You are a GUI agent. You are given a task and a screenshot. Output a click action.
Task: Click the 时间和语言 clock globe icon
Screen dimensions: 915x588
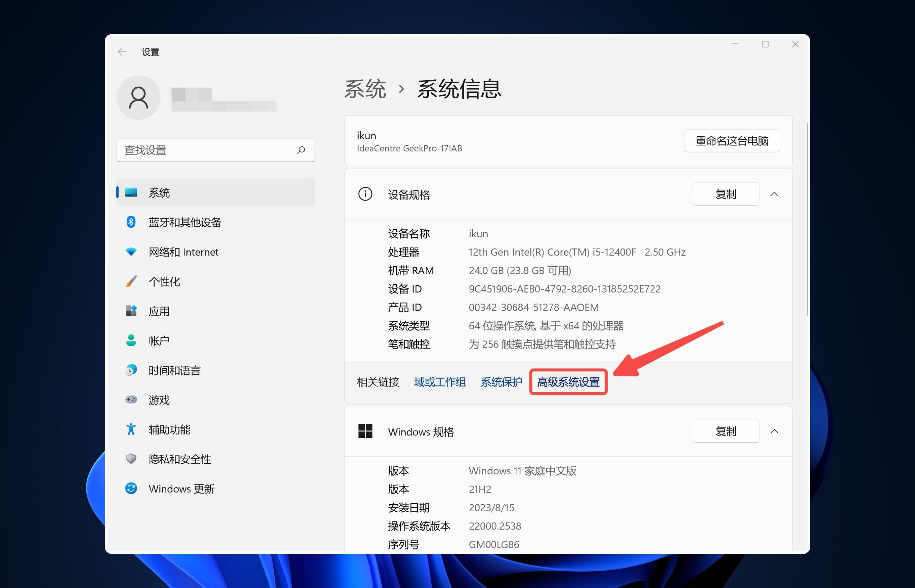click(131, 370)
